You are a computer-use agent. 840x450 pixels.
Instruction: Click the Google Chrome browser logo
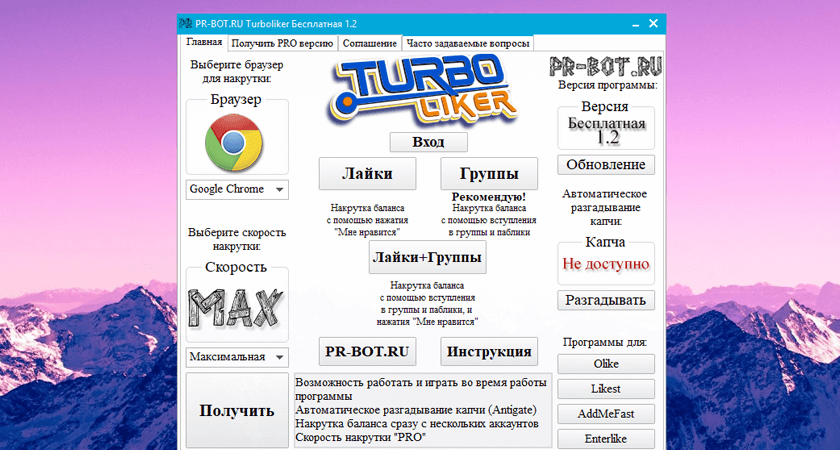click(x=234, y=142)
